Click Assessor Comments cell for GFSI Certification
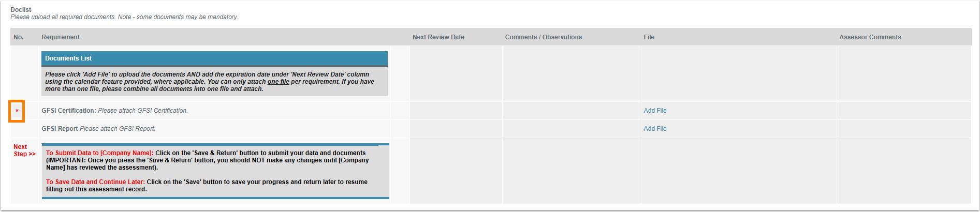 pos(903,111)
